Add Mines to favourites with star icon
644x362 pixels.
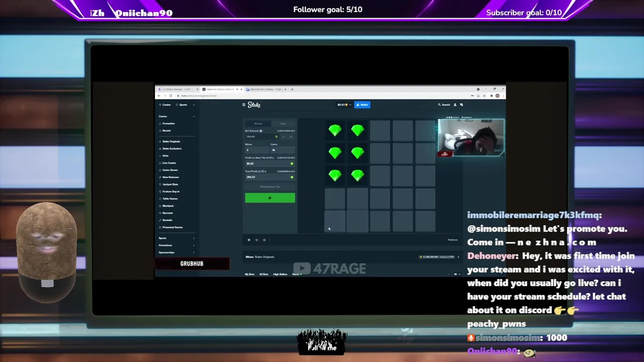pos(264,240)
